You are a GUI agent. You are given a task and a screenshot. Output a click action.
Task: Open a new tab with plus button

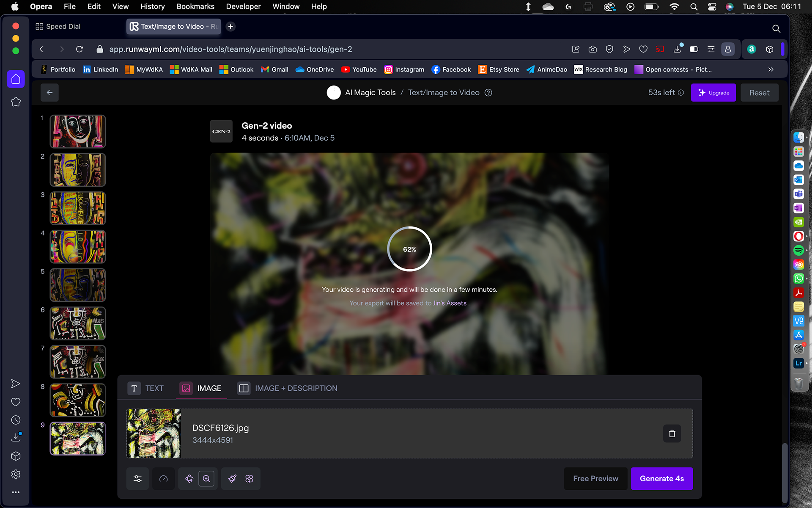(x=230, y=27)
